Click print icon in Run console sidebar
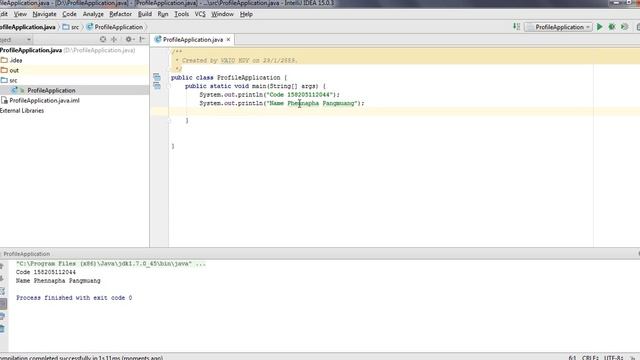Image resolution: width=640 pixels, height=360 pixels. click(x=2, y=316)
